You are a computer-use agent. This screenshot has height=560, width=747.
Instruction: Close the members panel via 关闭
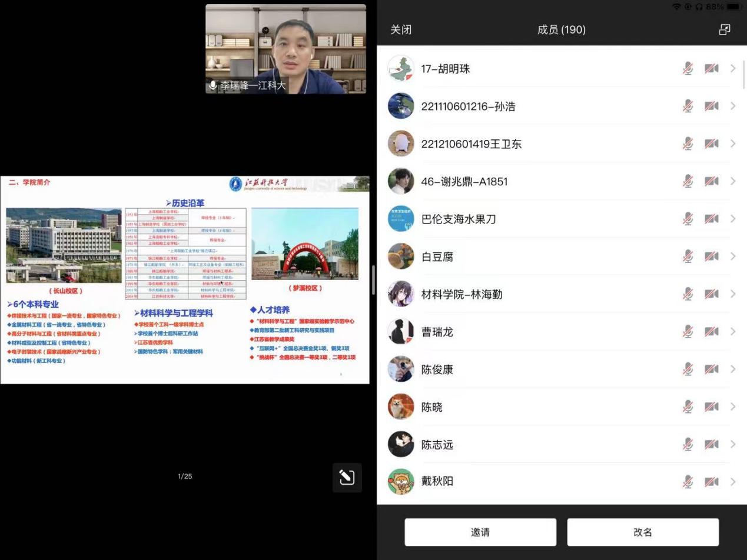(401, 29)
